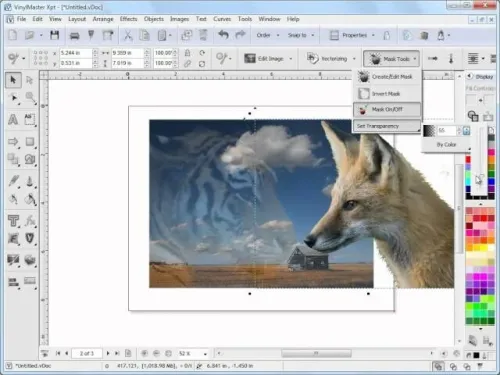Go to the first page arrow

(58, 353)
